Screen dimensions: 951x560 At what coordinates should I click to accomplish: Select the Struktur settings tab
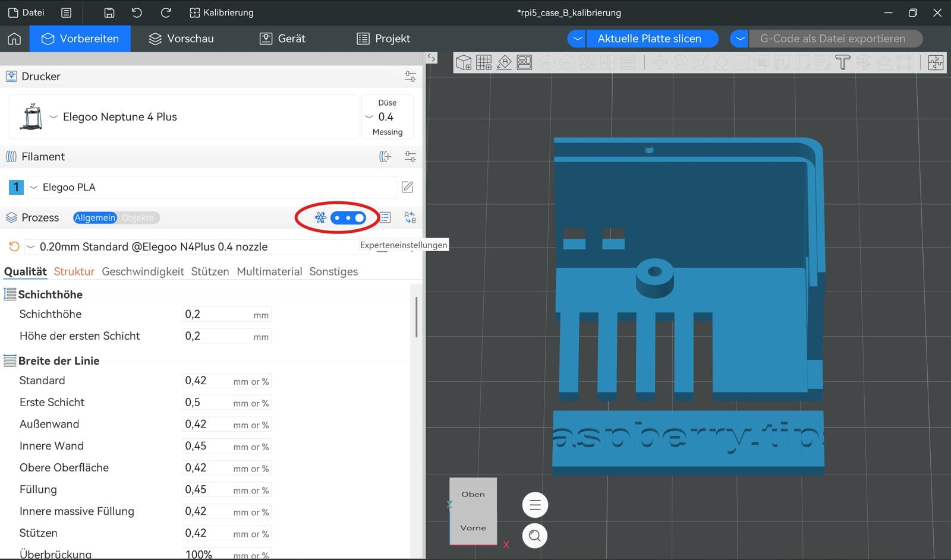point(74,271)
